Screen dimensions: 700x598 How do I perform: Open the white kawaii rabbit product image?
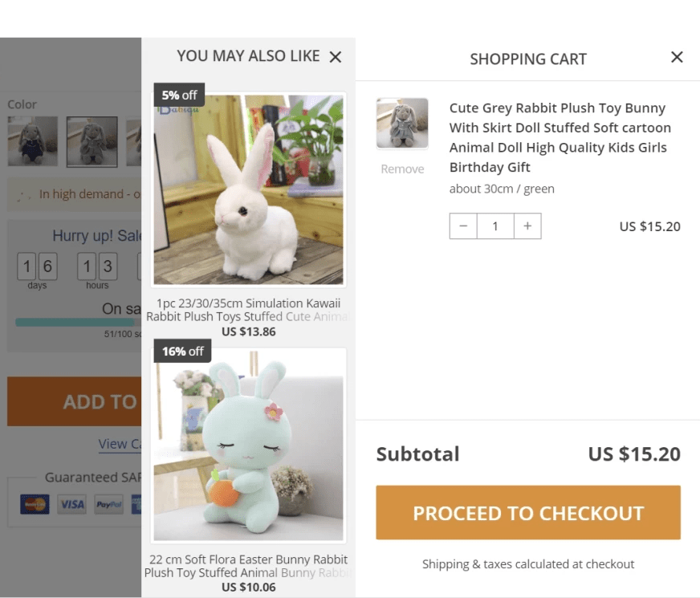click(x=249, y=189)
